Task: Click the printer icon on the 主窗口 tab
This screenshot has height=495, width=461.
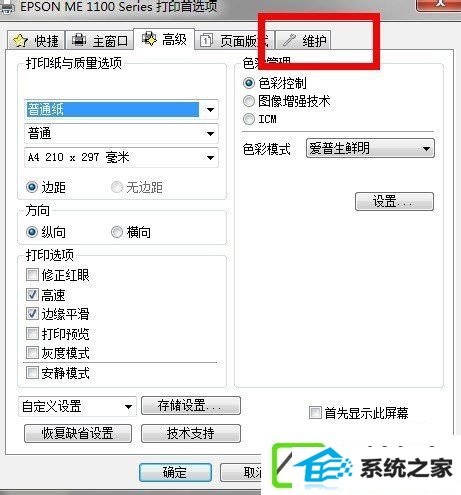Action: [79, 40]
